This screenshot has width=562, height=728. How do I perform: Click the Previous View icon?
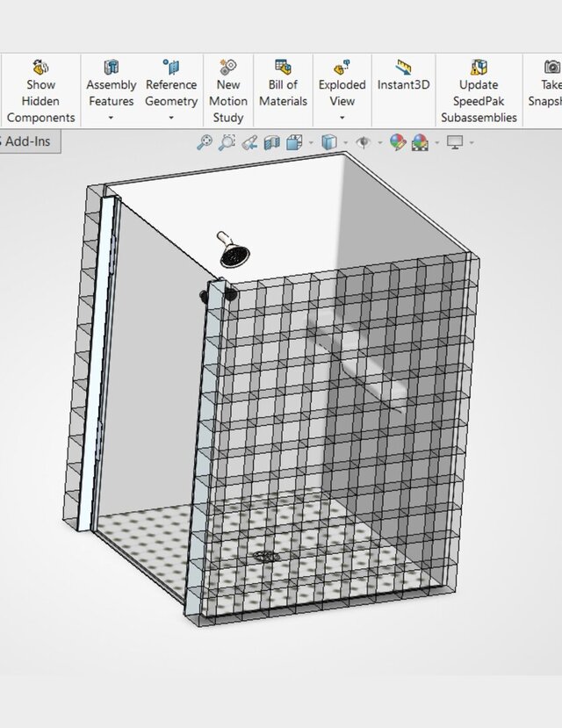[249, 142]
